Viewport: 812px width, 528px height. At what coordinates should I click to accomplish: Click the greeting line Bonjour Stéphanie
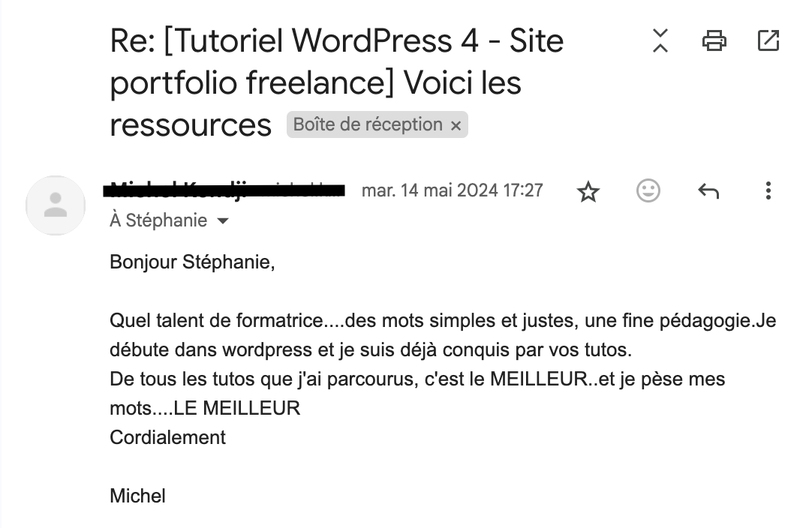(x=192, y=263)
